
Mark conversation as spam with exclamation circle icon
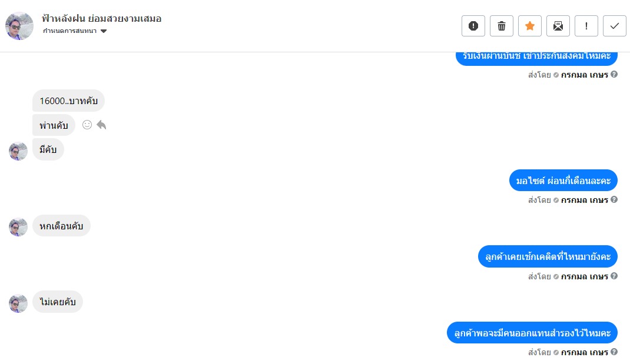tap(473, 26)
